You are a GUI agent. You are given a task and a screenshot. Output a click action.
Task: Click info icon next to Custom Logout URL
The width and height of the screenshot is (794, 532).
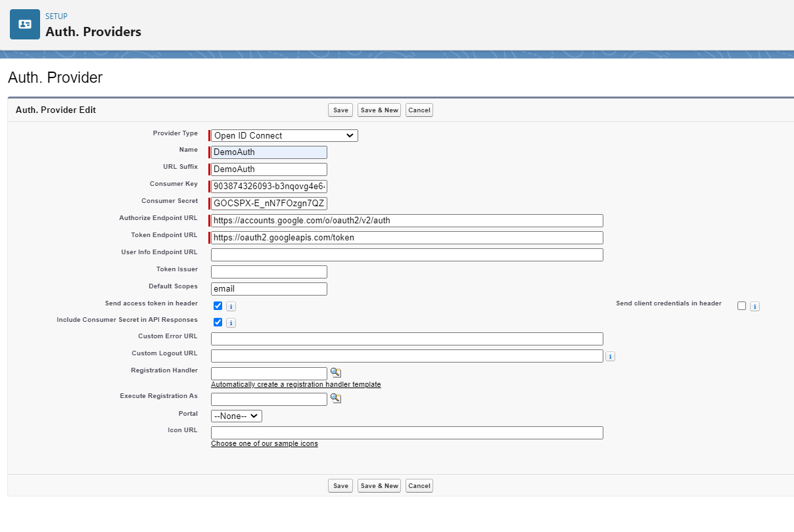[x=610, y=357]
